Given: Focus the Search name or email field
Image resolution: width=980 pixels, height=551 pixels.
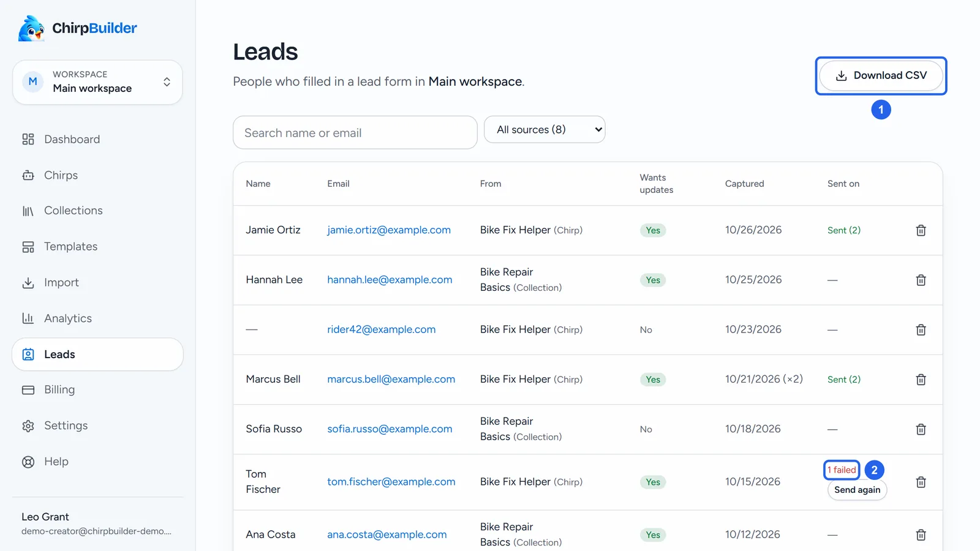Looking at the screenshot, I should point(355,133).
